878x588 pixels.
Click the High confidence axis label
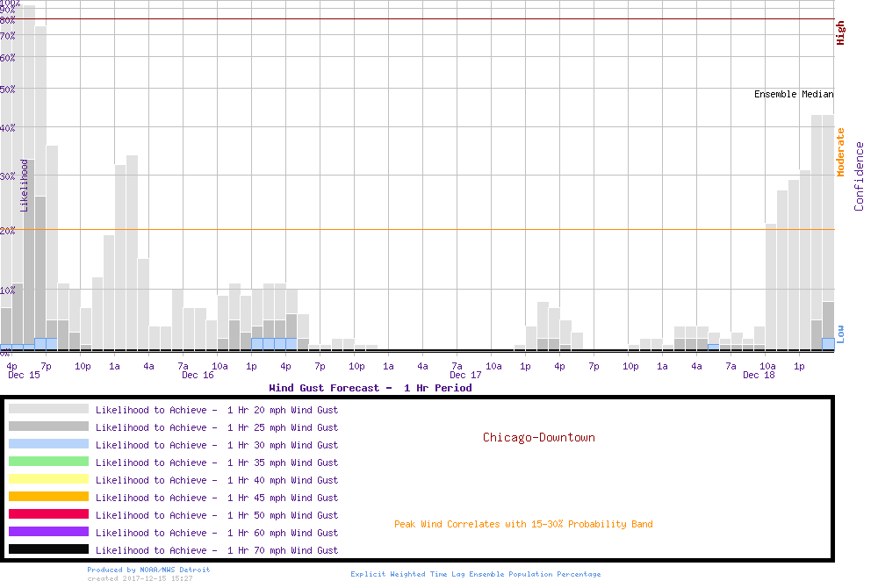(840, 33)
